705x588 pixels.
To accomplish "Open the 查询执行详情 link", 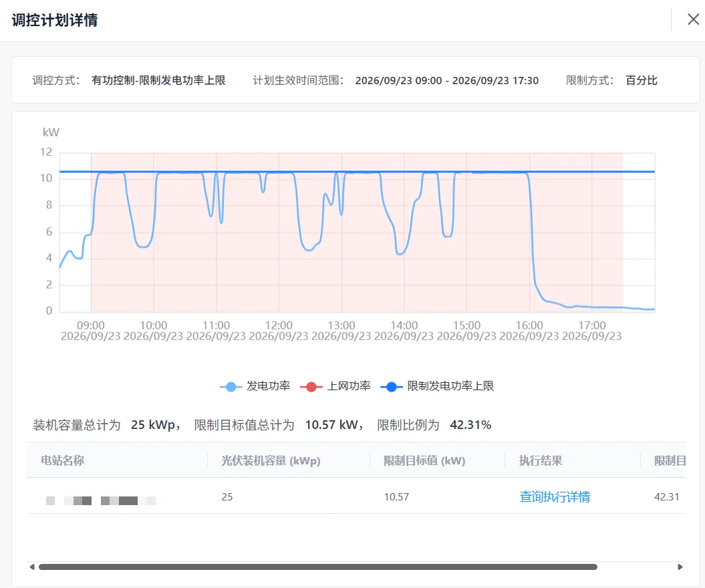I will 555,496.
